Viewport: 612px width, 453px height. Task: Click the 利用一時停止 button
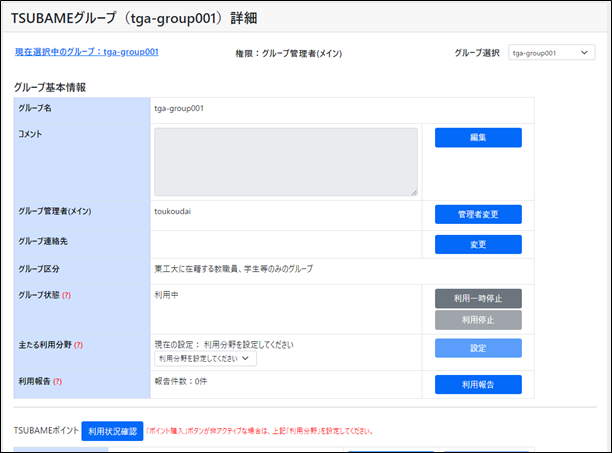[478, 298]
